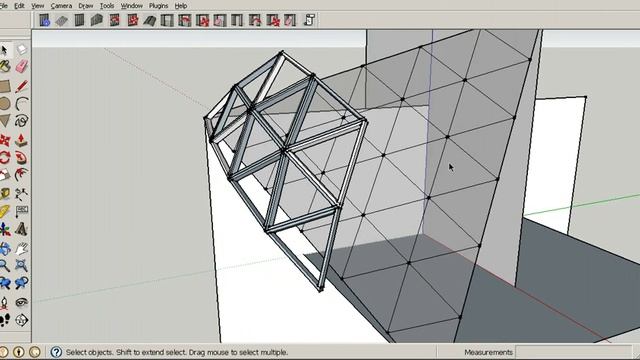Select the Polygon tool

(4, 121)
